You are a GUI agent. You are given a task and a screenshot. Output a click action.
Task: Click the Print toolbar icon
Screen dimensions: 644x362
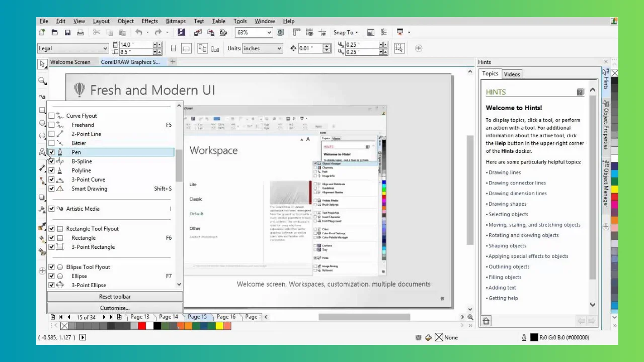(x=80, y=32)
